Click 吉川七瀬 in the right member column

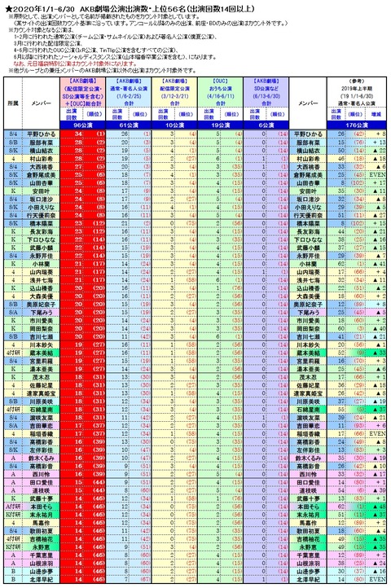pyautogui.click(x=308, y=337)
